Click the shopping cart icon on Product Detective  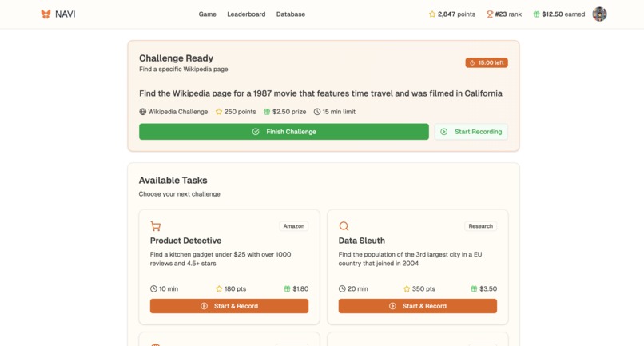pos(156,226)
